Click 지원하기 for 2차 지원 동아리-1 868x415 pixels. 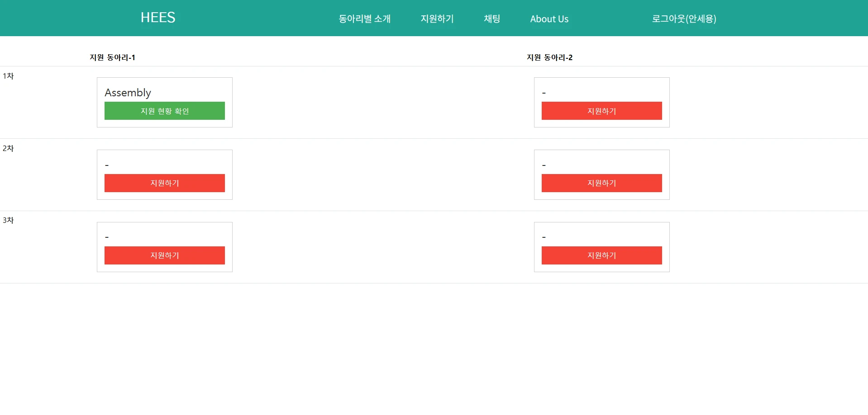point(165,183)
